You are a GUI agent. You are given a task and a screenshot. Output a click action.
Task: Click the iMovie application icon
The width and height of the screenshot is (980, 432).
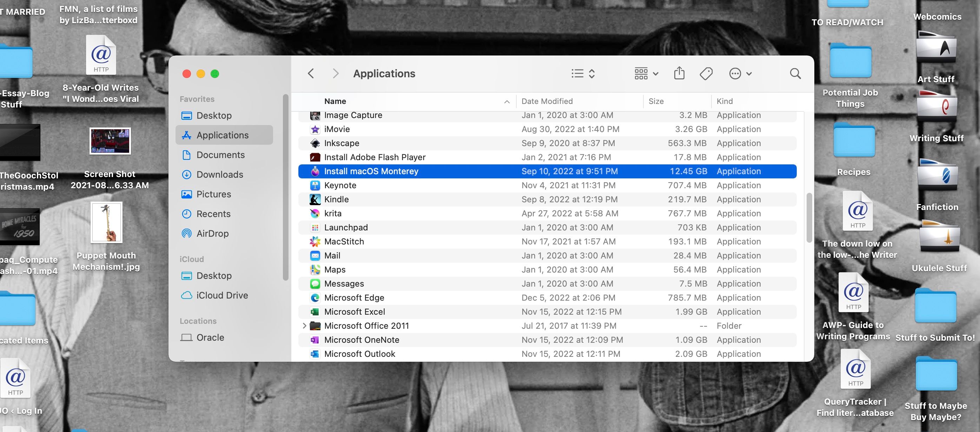coord(315,129)
